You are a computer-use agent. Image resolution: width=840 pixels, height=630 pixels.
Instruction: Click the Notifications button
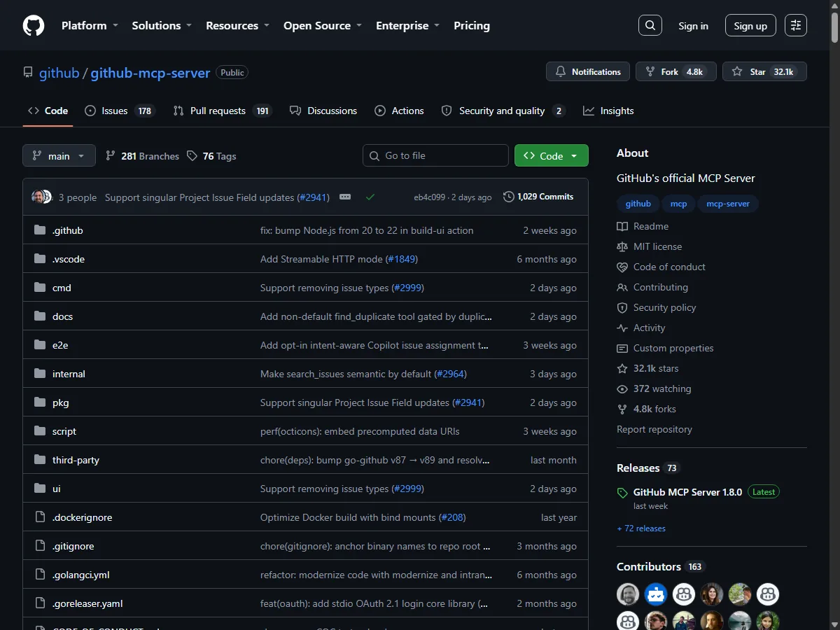pos(588,71)
